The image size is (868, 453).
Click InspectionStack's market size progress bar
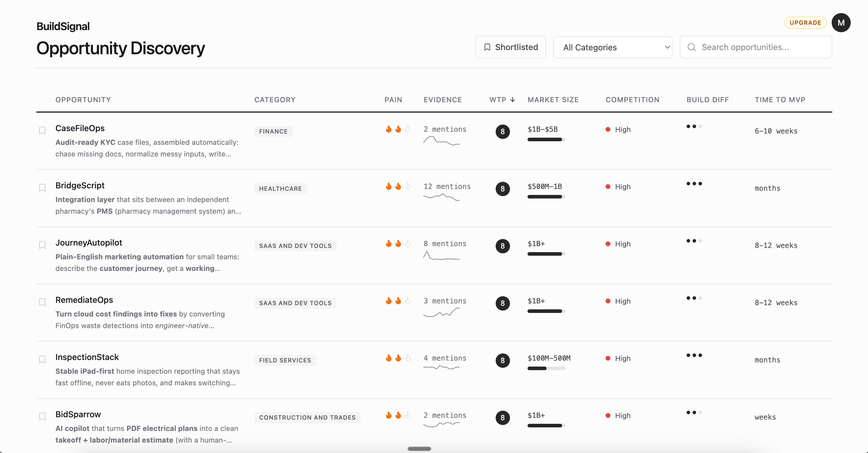(546, 368)
